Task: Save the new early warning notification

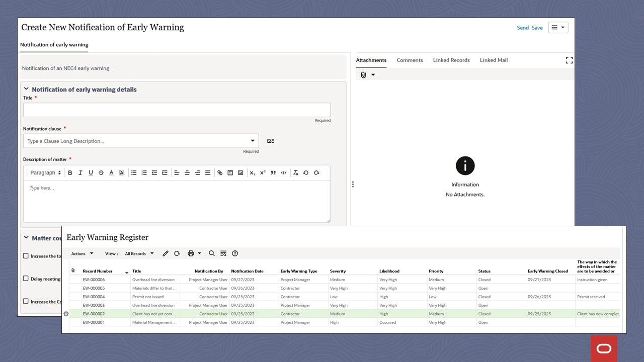Action: (x=537, y=28)
